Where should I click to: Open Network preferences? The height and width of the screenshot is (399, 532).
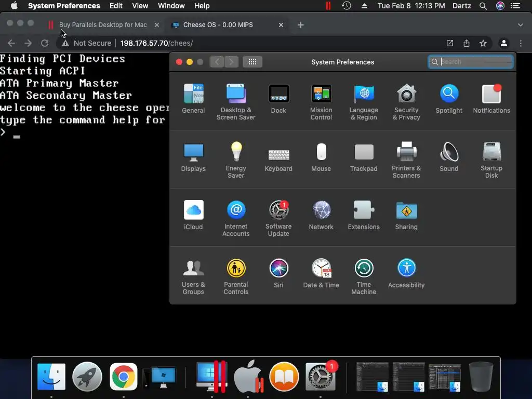(x=321, y=215)
